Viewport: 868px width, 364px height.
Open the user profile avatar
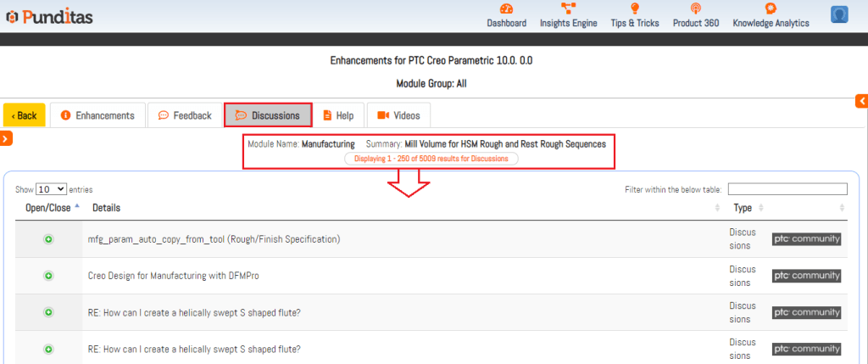pyautogui.click(x=839, y=14)
